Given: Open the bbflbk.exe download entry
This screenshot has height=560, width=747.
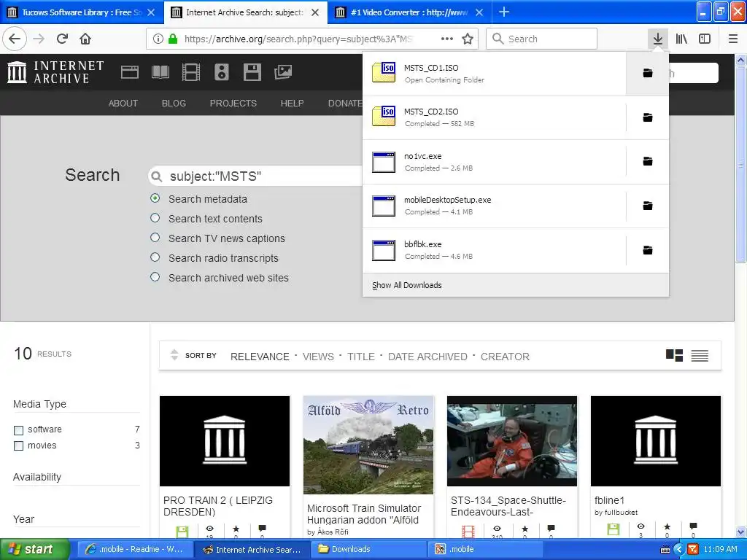Looking at the screenshot, I should (x=494, y=251).
